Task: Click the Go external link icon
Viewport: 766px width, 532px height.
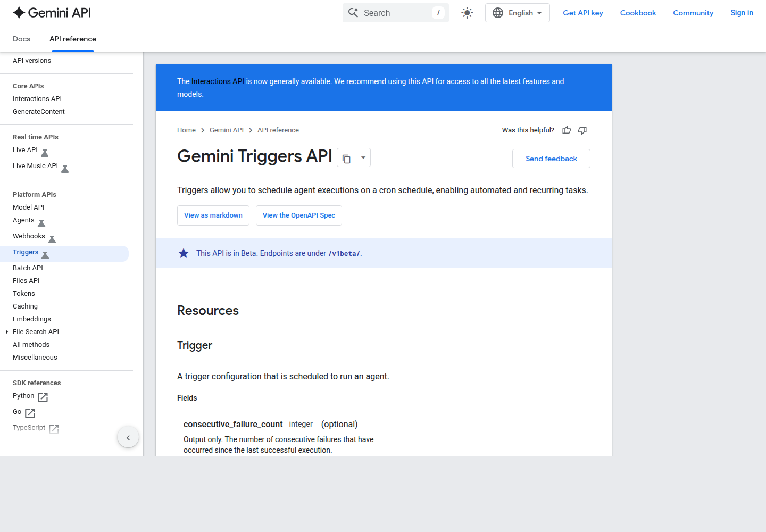Action: (x=30, y=413)
